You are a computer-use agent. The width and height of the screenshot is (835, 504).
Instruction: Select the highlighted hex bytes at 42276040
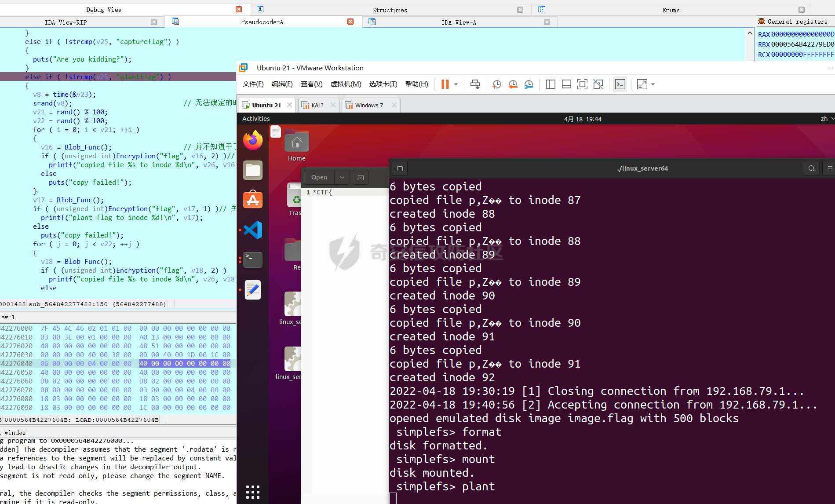pos(185,364)
